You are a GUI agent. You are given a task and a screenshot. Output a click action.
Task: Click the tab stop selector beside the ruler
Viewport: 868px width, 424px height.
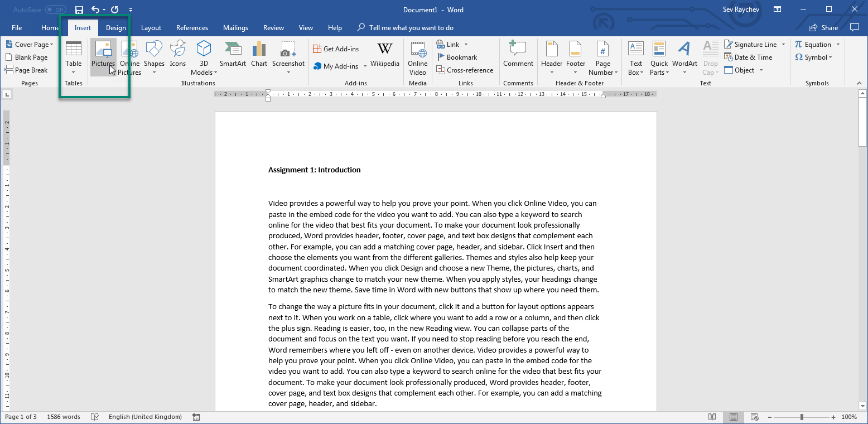[7, 95]
